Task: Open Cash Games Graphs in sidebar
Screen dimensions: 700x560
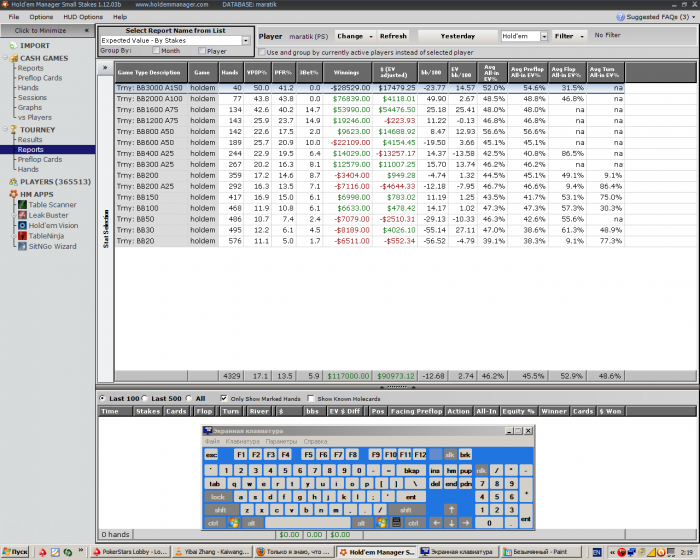Action: (30, 107)
